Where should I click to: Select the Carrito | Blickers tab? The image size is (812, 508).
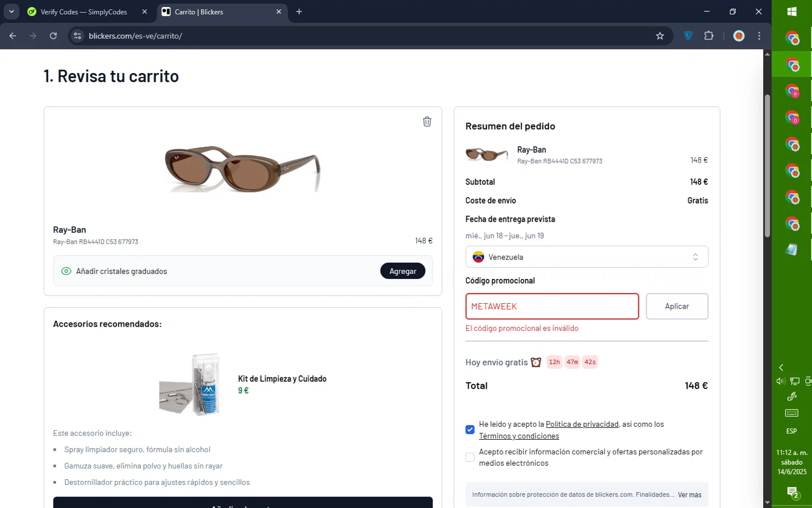[x=222, y=11]
